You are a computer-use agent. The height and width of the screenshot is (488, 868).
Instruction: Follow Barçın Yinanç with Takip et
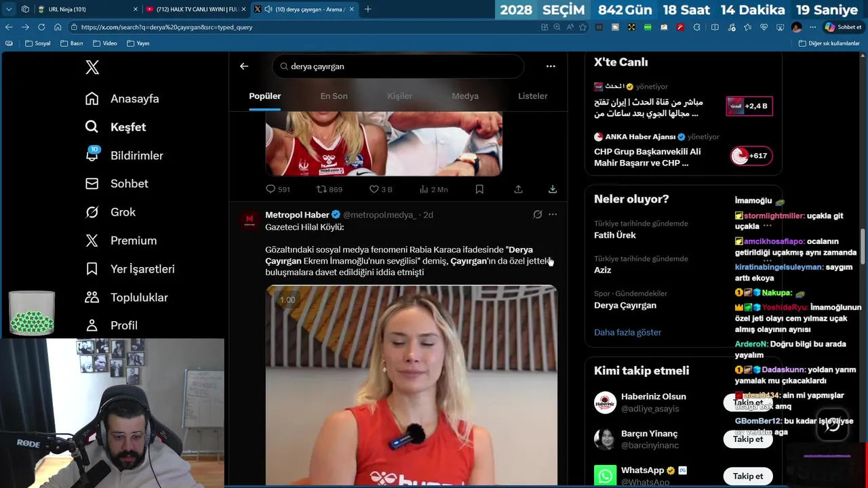[748, 439]
